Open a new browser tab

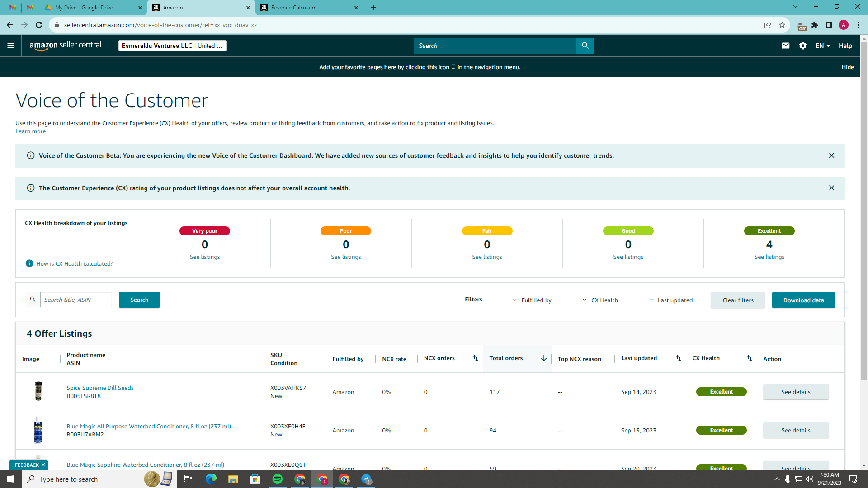tap(373, 8)
